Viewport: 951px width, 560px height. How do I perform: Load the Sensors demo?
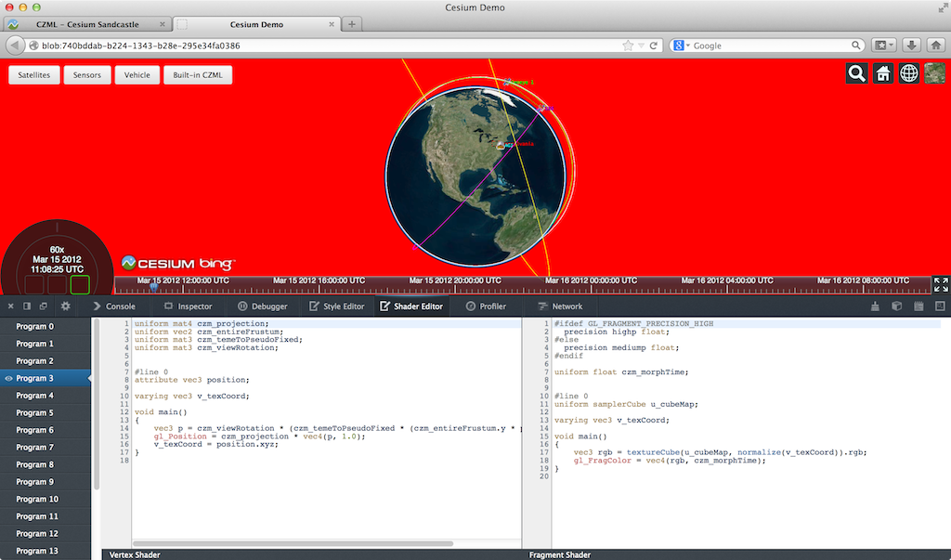pyautogui.click(x=86, y=75)
